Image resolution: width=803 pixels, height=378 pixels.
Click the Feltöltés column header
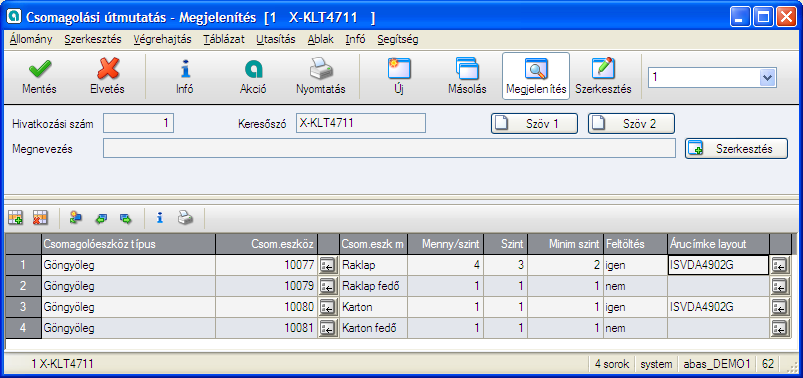[x=635, y=244]
